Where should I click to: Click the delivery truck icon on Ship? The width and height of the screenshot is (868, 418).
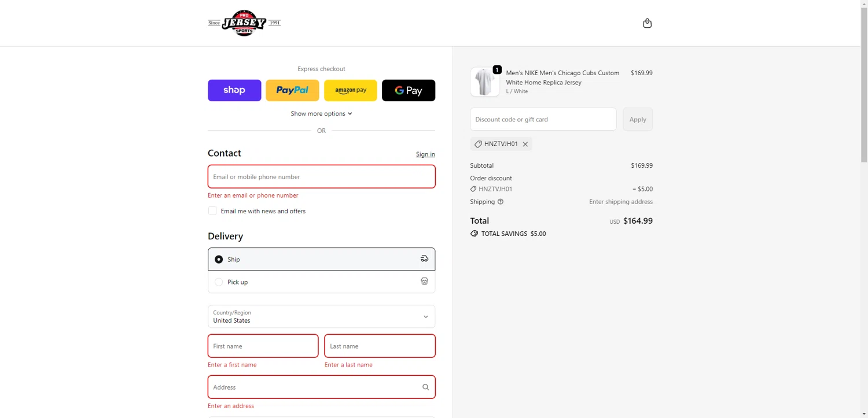pos(424,259)
